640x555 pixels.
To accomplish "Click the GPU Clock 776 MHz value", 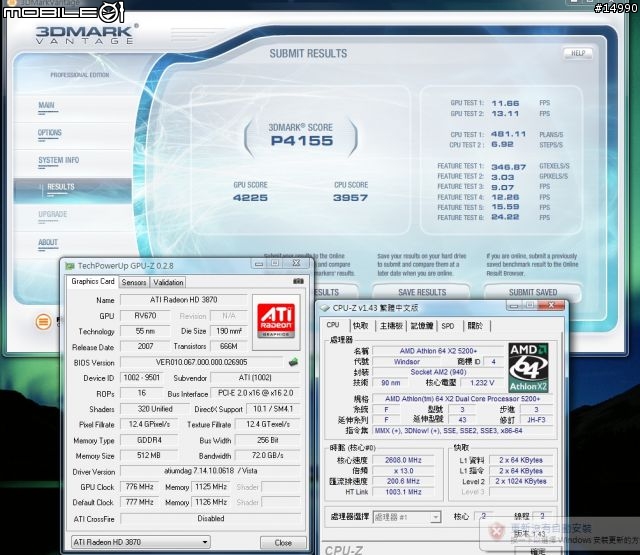I will tap(139, 486).
